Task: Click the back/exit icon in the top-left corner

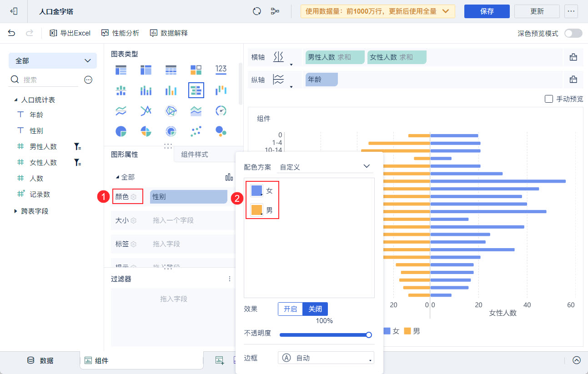Action: (x=14, y=11)
